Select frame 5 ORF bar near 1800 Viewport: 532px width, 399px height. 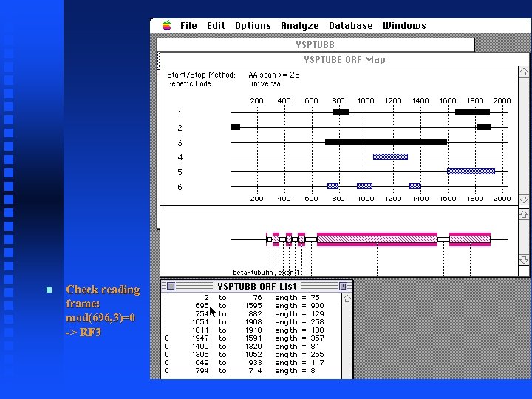(x=471, y=171)
